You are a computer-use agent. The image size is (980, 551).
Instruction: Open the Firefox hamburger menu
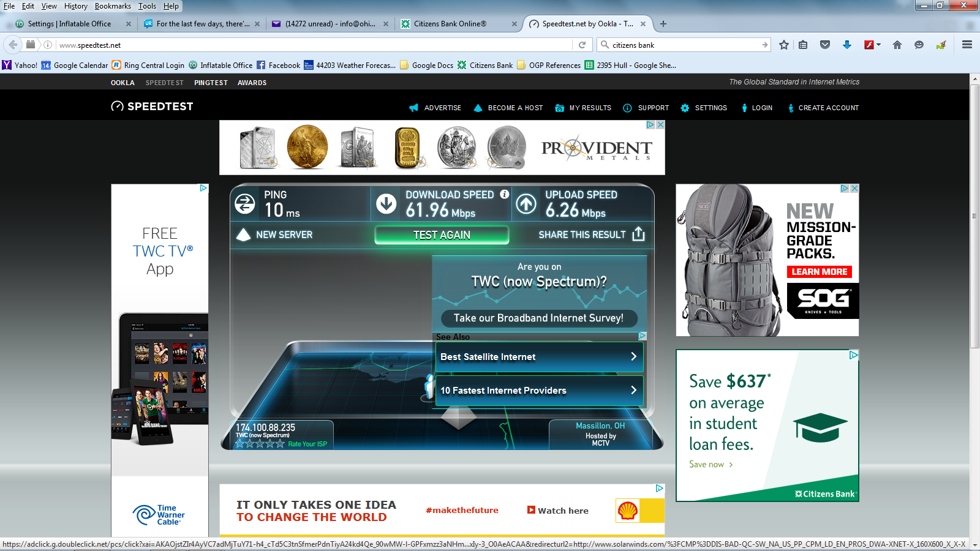click(967, 45)
